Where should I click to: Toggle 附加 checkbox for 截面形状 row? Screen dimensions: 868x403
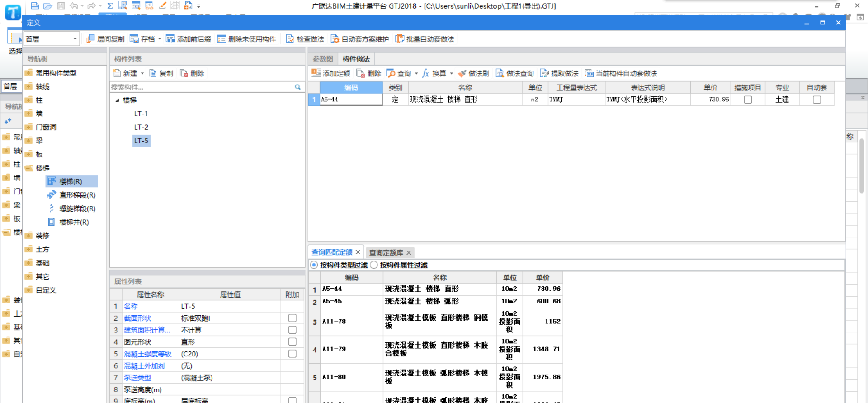[x=292, y=318]
